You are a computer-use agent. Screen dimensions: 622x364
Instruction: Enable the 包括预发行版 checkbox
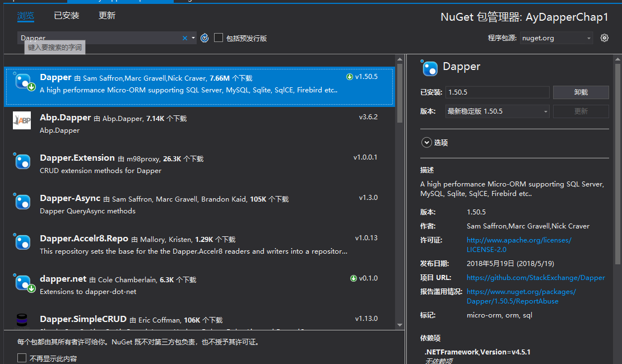219,38
